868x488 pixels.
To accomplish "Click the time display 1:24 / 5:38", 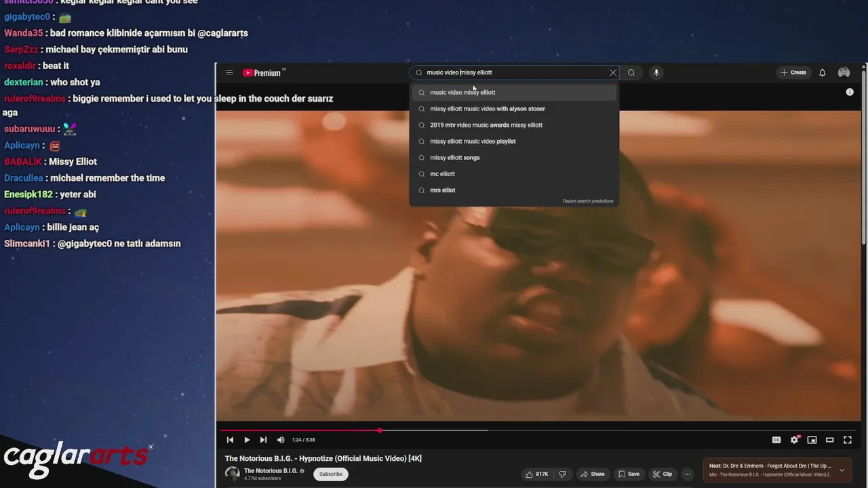I will coord(303,440).
